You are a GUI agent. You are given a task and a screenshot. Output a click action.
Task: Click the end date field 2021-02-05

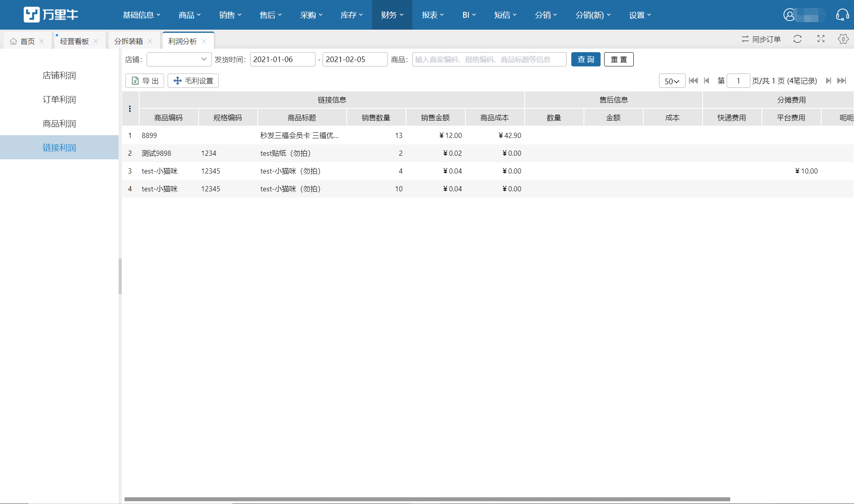(x=355, y=59)
